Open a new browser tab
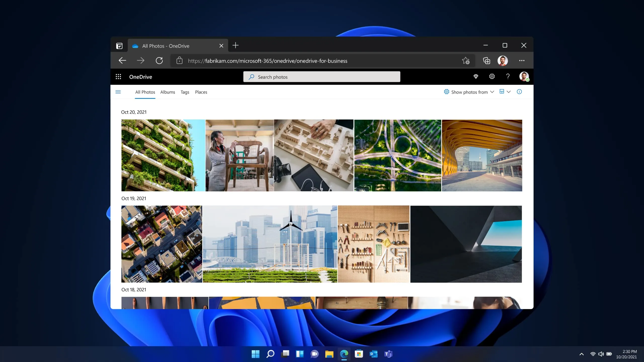Viewport: 644px width, 362px height. [x=235, y=46]
